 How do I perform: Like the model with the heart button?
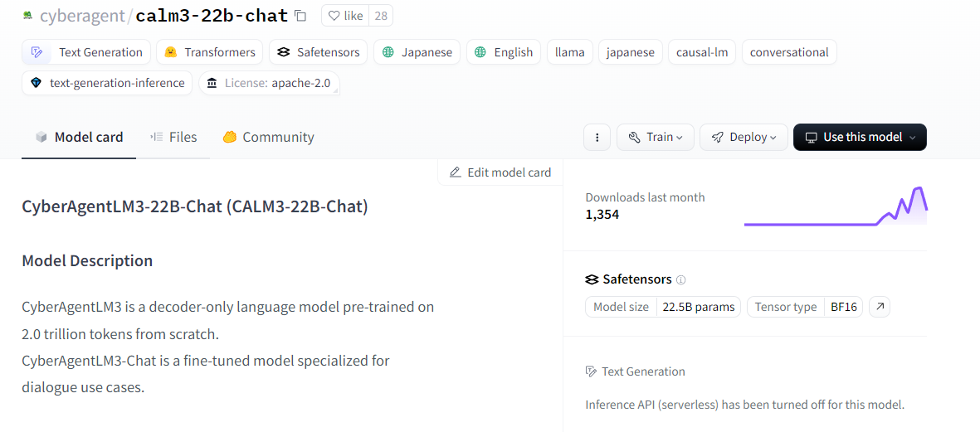(x=346, y=16)
